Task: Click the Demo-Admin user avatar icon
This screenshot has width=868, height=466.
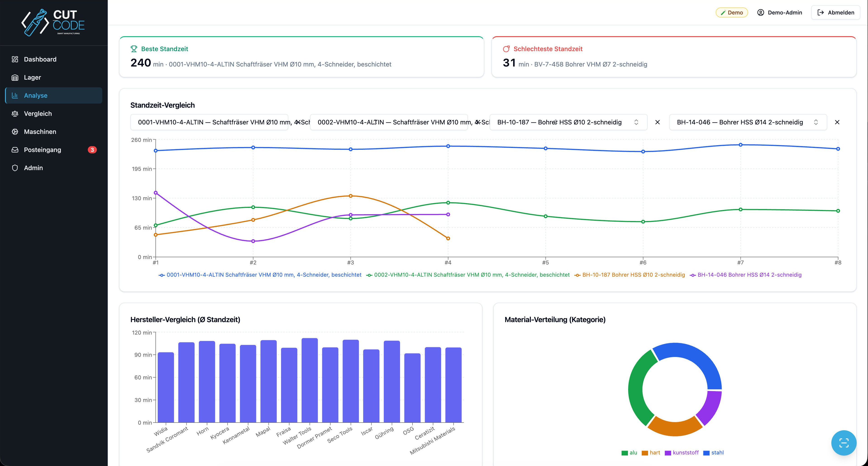Action: [x=761, y=12]
